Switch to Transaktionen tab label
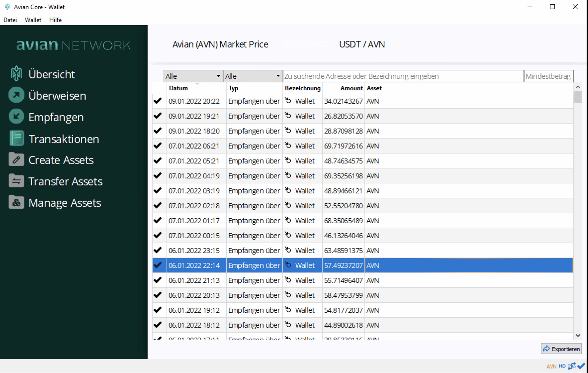 [64, 139]
